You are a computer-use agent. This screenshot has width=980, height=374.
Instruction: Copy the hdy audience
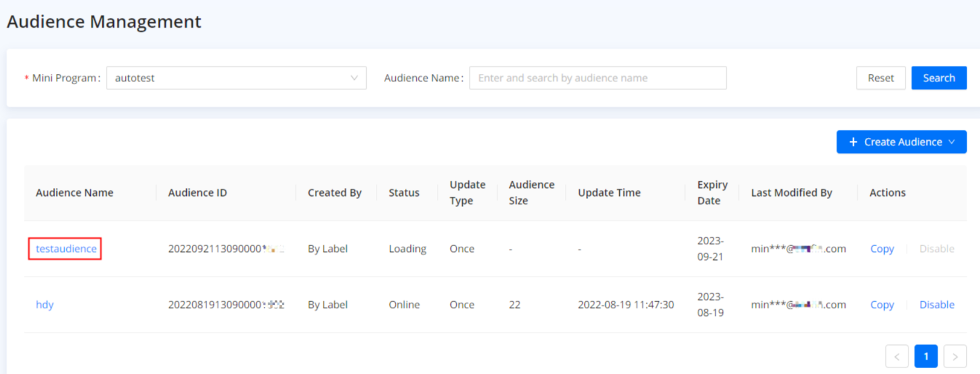coord(882,305)
